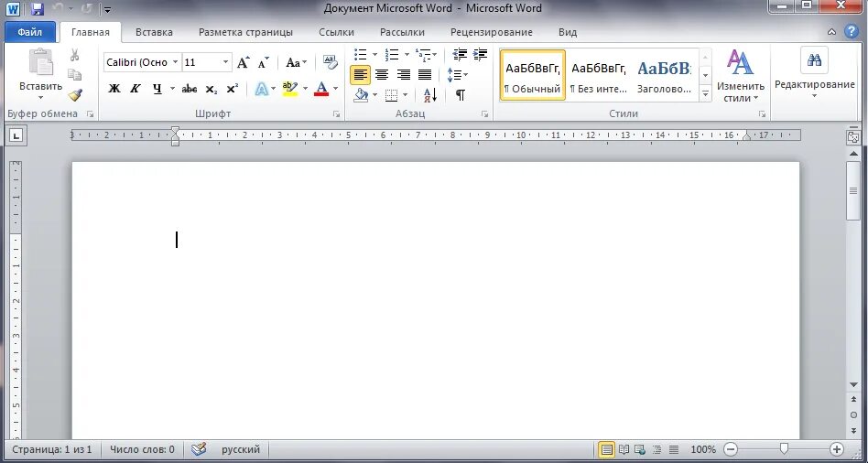
Task: Open the highlight color dropdown arrow
Action: [305, 89]
